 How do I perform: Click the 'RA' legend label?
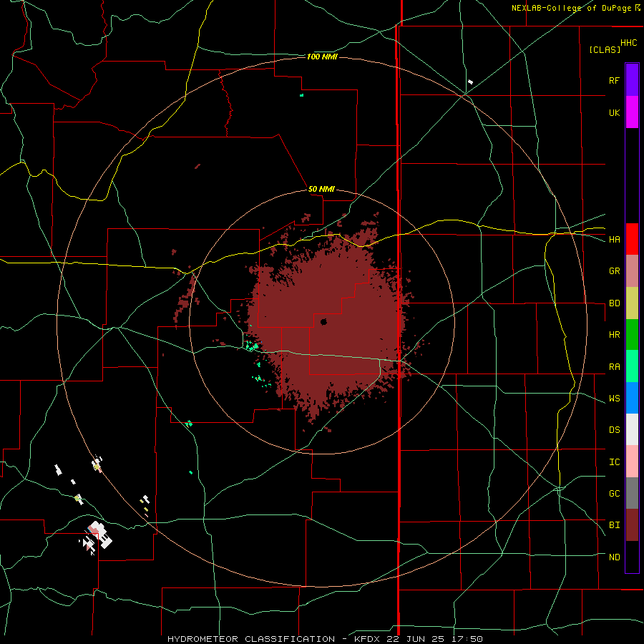point(614,367)
